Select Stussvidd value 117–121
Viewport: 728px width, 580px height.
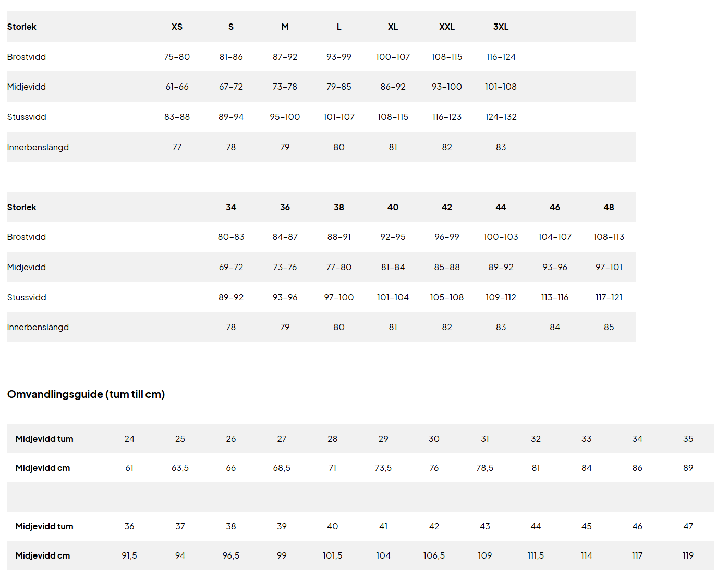click(x=609, y=297)
